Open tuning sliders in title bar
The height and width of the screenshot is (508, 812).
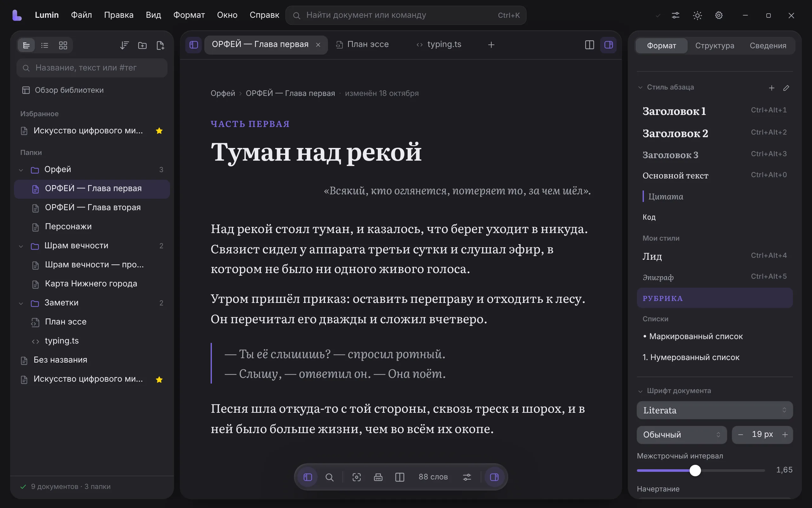675,15
